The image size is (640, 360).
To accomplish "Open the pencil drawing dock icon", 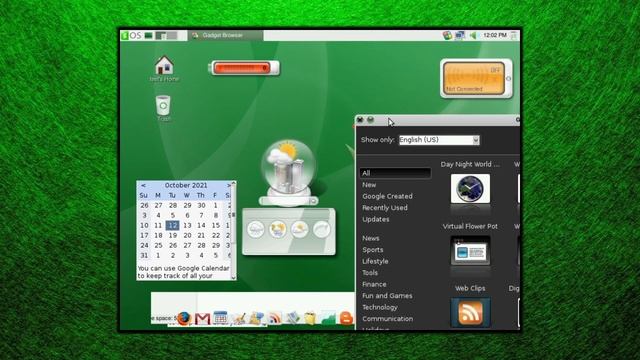I will (239, 318).
